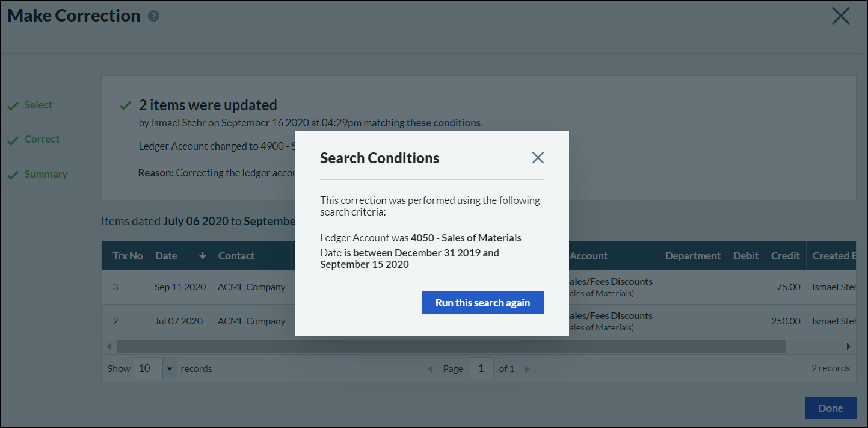Close the Make Correction window
This screenshot has width=868, height=428.
tap(840, 16)
